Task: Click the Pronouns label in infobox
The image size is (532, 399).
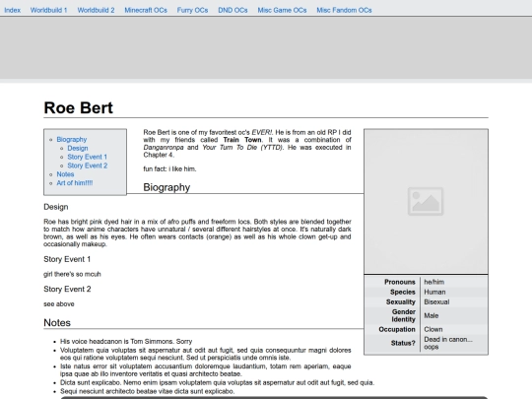Action: [400, 282]
